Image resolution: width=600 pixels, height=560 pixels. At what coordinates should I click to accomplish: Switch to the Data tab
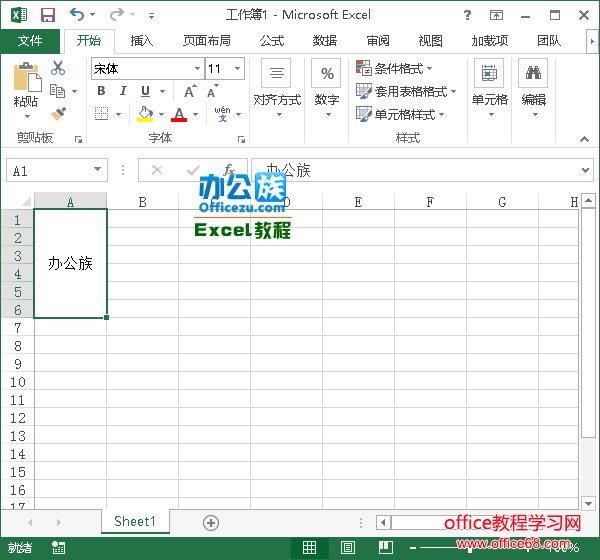(325, 41)
